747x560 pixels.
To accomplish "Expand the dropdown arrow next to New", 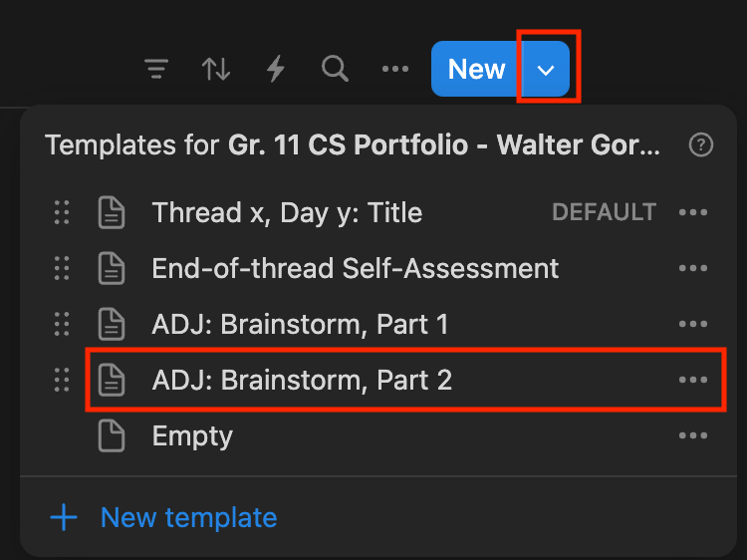I will [547, 70].
